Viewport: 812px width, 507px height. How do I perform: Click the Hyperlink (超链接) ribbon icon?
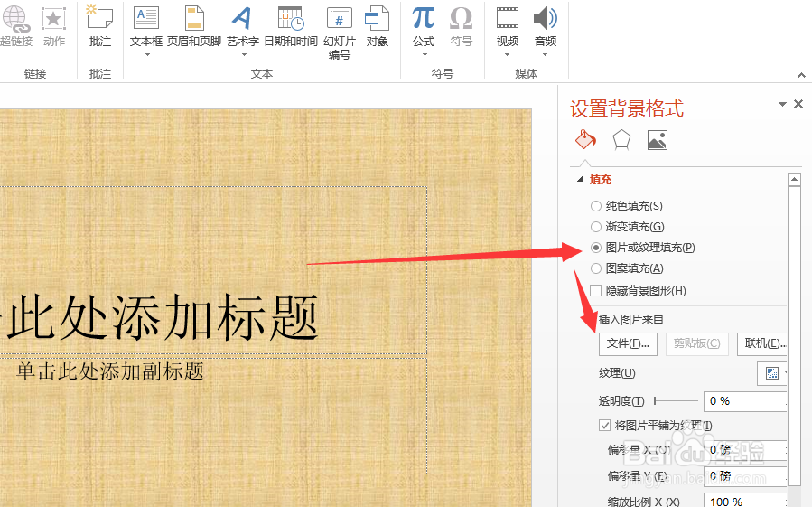pyautogui.click(x=14, y=19)
